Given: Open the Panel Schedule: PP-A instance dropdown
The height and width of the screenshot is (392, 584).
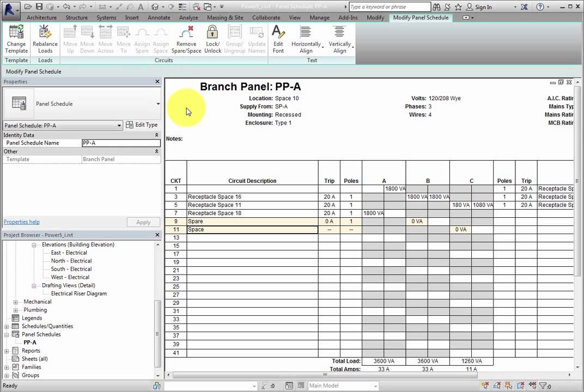Looking at the screenshot, I should (119, 125).
